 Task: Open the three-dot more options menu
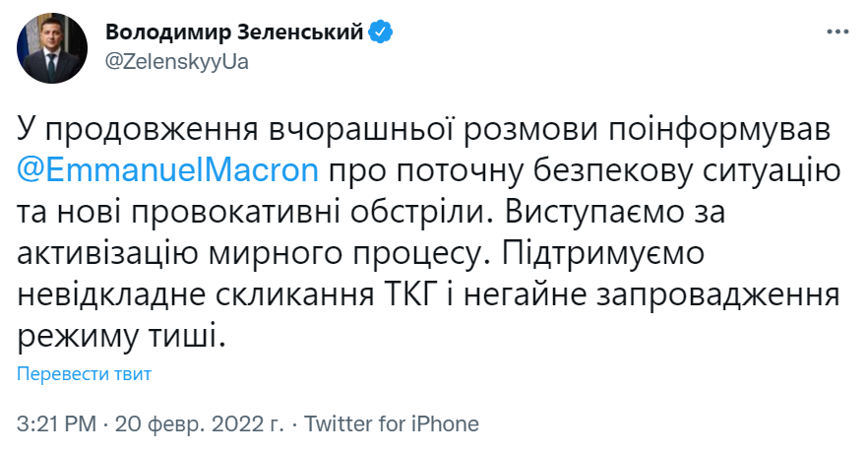pos(837,32)
